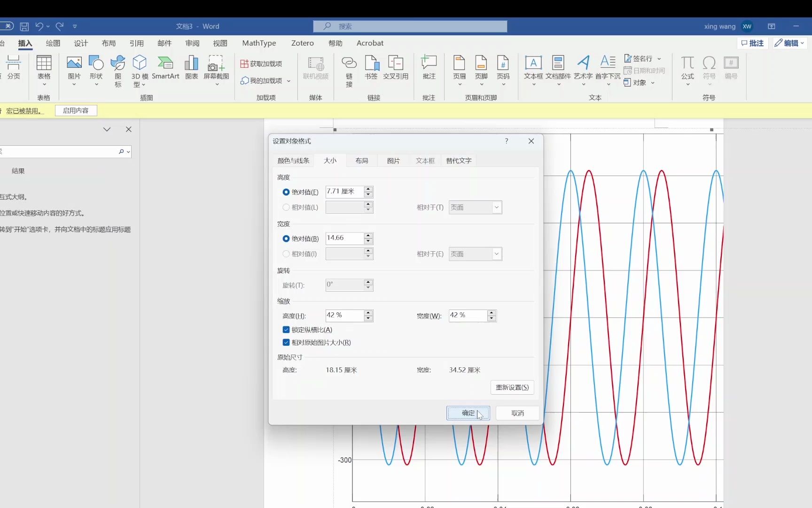The width and height of the screenshot is (812, 508).
Task: Toggle 锁定纵横比(A) checkbox
Action: point(286,330)
